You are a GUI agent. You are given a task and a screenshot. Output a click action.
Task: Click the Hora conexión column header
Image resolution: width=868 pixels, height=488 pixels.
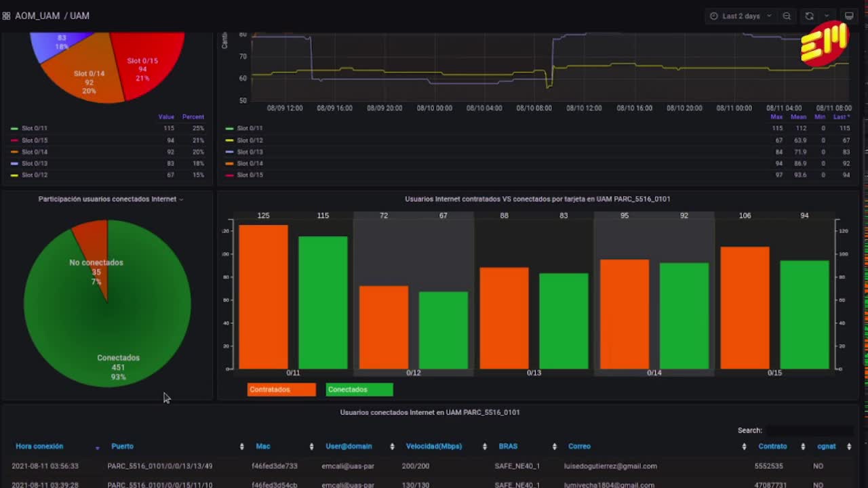coord(39,447)
